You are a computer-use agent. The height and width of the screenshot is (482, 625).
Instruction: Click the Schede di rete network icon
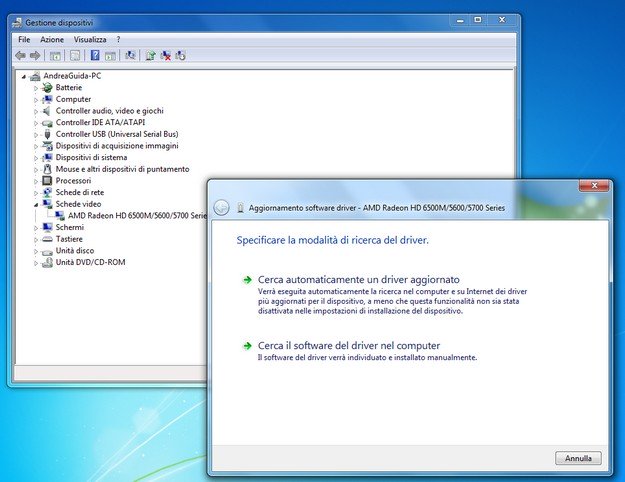click(47, 192)
